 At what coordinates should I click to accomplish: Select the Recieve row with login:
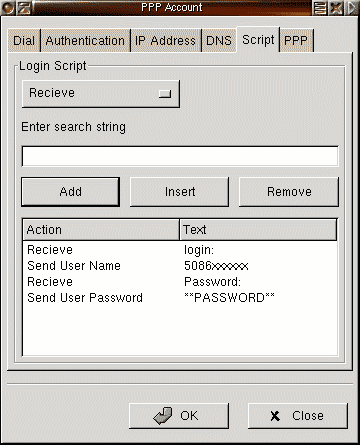coord(180,250)
